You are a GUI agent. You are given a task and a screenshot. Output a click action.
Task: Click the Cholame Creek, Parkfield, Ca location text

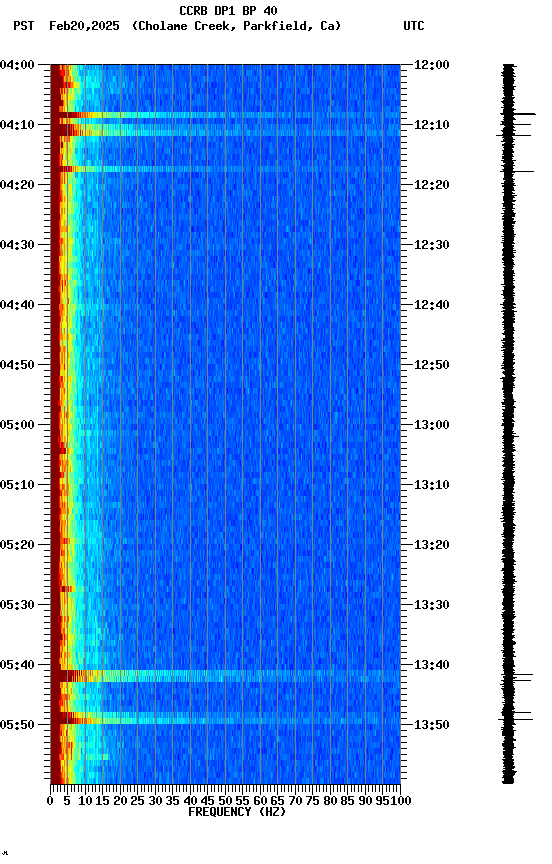click(x=236, y=26)
